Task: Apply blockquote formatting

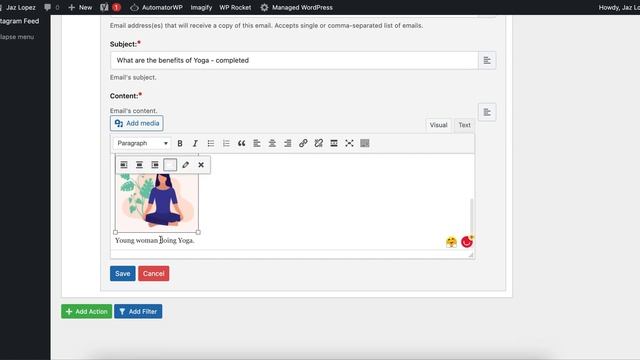Action: pos(242,143)
